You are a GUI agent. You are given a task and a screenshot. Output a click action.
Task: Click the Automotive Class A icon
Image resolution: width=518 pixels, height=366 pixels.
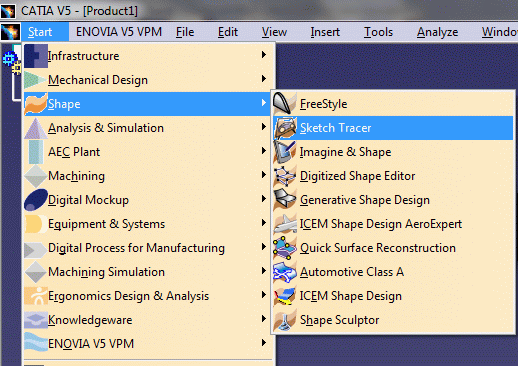click(x=285, y=272)
